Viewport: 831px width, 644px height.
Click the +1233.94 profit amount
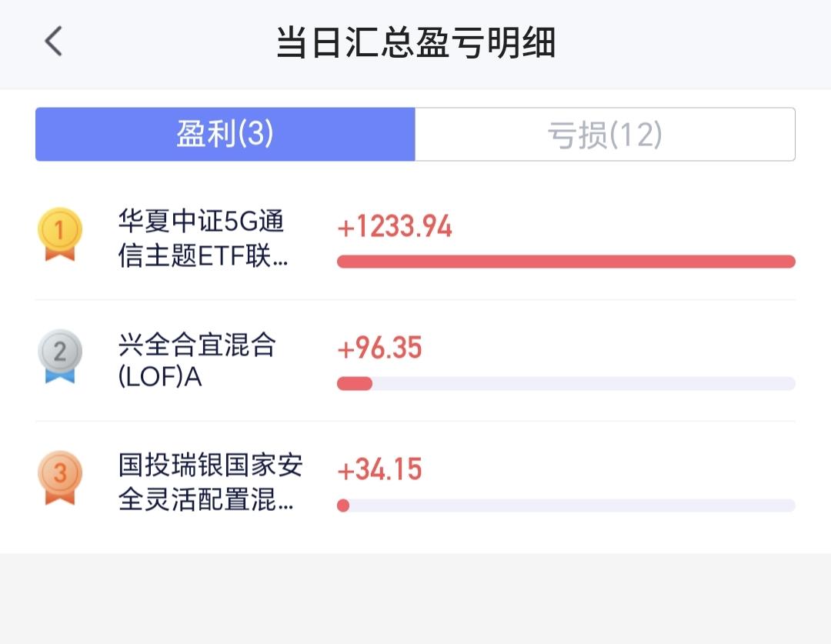tap(395, 227)
